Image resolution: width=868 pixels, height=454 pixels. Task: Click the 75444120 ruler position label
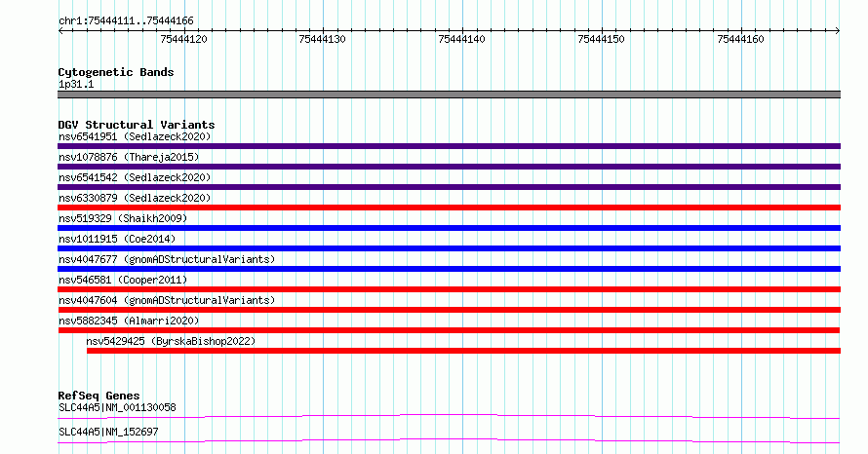pyautogui.click(x=183, y=39)
